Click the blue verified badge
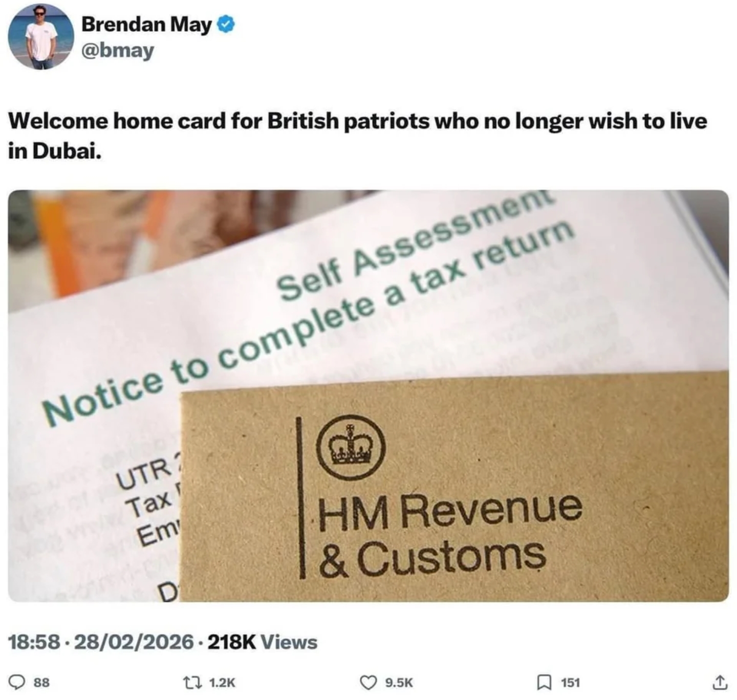This screenshot has height=700, width=737. 227,24
